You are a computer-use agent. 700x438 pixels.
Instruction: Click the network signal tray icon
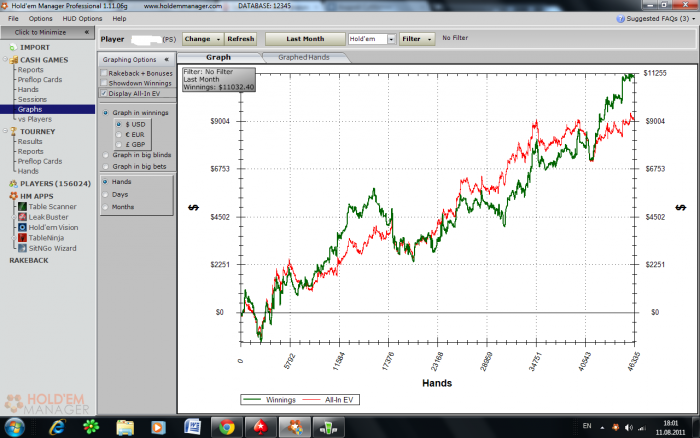point(642,428)
